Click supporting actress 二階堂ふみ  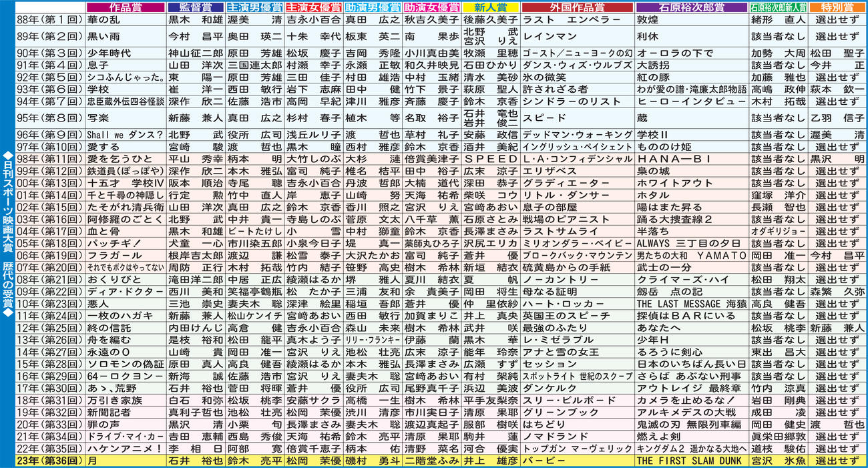click(433, 460)
